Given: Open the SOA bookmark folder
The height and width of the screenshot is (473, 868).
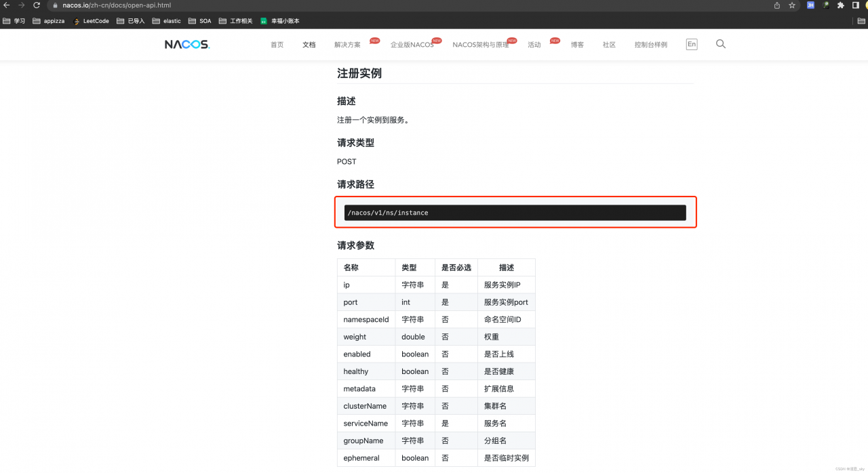Looking at the screenshot, I should [x=200, y=21].
